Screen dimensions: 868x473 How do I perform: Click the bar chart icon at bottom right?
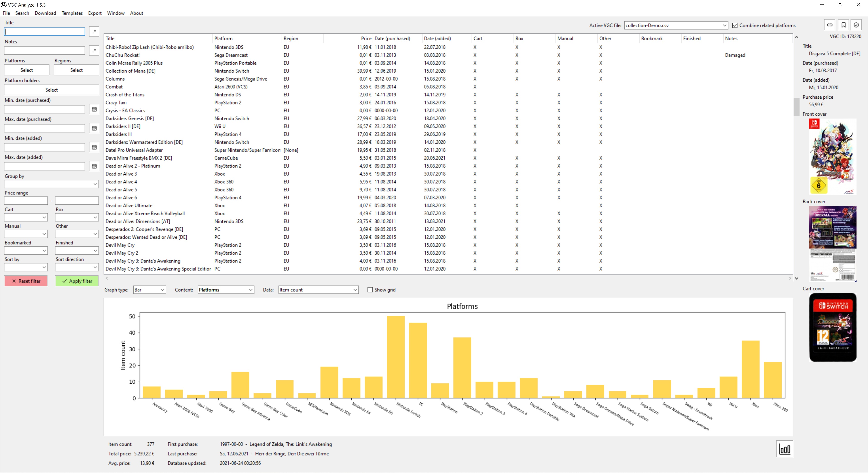pyautogui.click(x=784, y=449)
